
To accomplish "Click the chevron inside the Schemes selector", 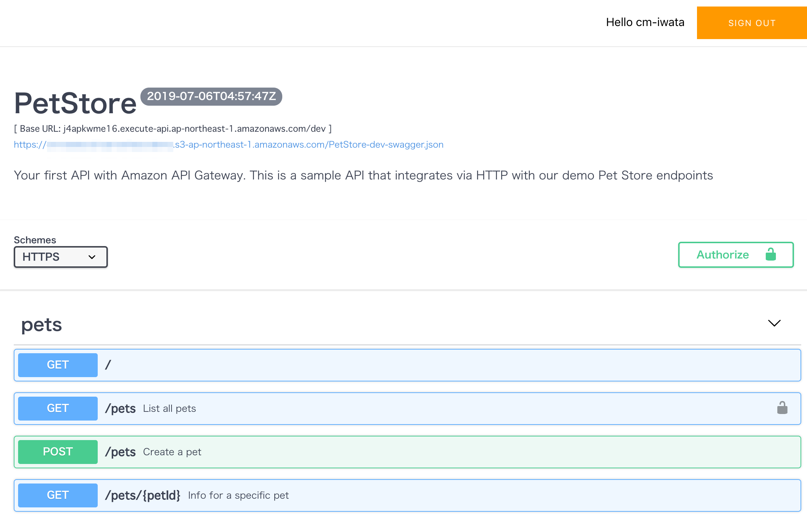I will [x=92, y=257].
